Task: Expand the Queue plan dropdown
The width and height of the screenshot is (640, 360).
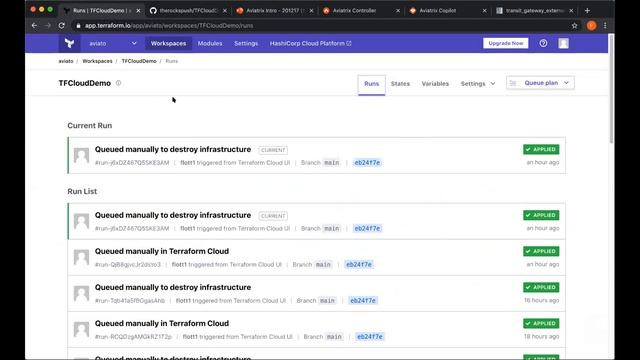Action: coord(540,83)
